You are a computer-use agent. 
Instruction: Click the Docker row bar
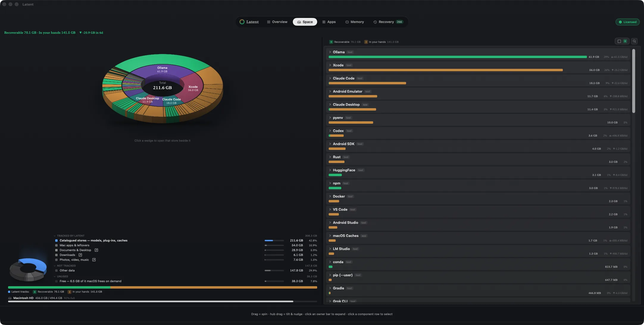(334, 201)
